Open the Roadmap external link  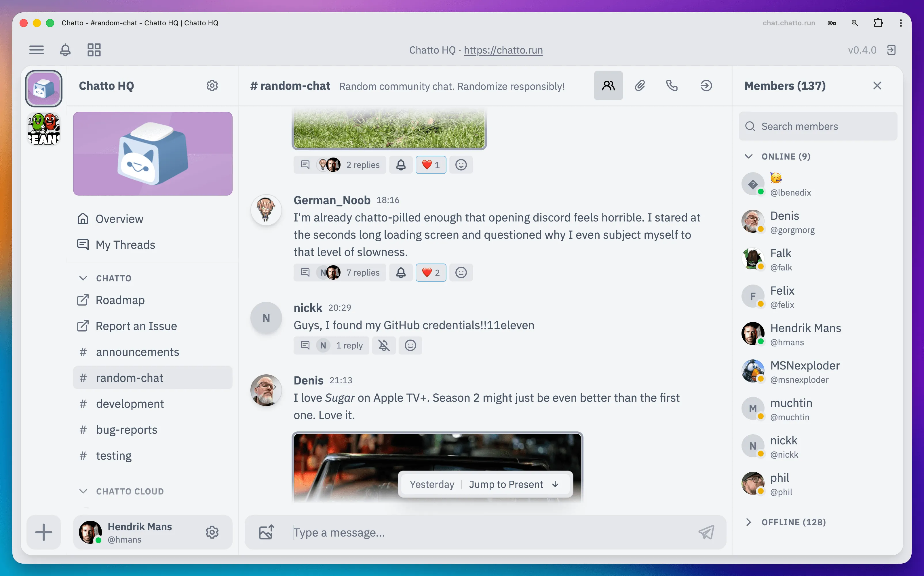pyautogui.click(x=153, y=300)
